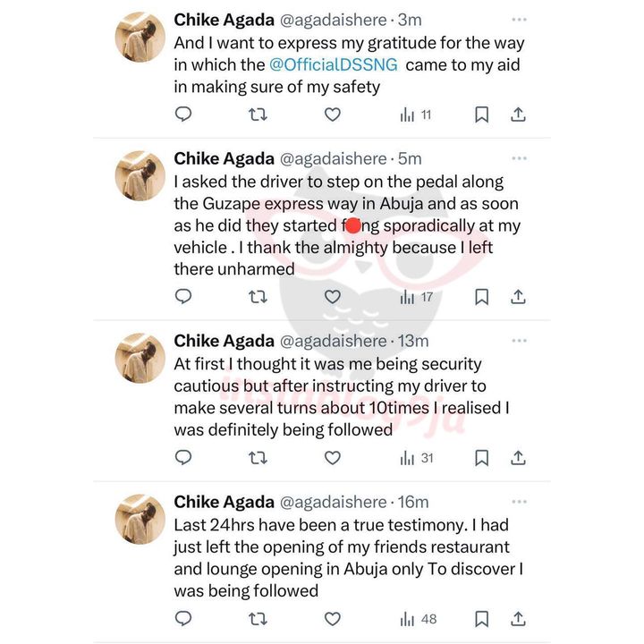Reply to the tweet posted 13m ago

183,458
